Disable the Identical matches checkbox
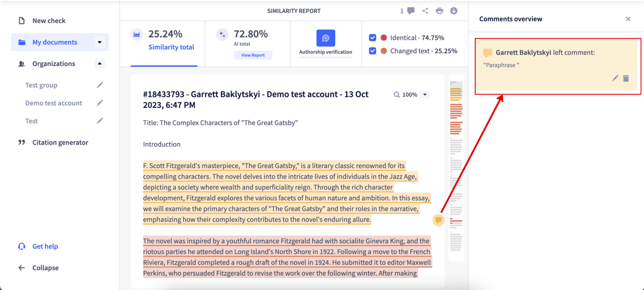The height and width of the screenshot is (290, 644). pyautogui.click(x=372, y=37)
